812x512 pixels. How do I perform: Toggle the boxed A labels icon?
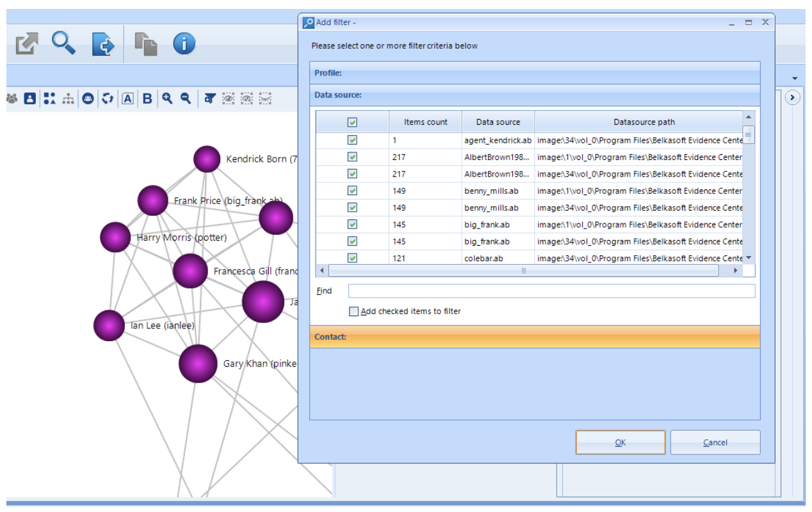coord(128,99)
